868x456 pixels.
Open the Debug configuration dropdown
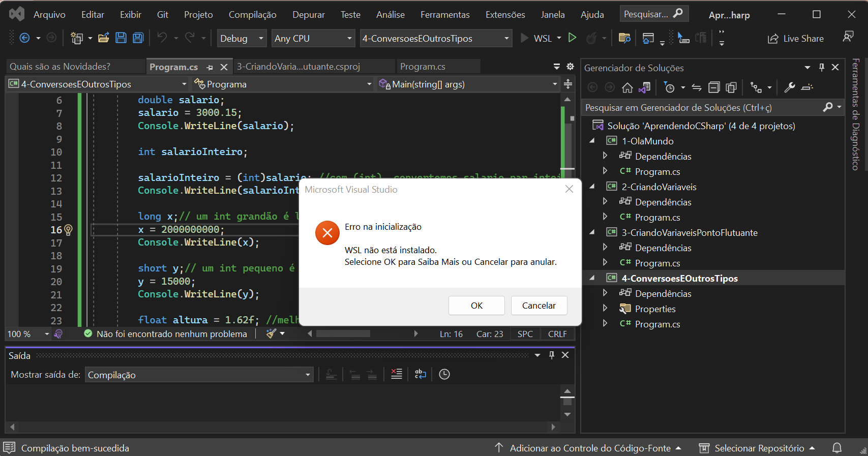(x=242, y=38)
